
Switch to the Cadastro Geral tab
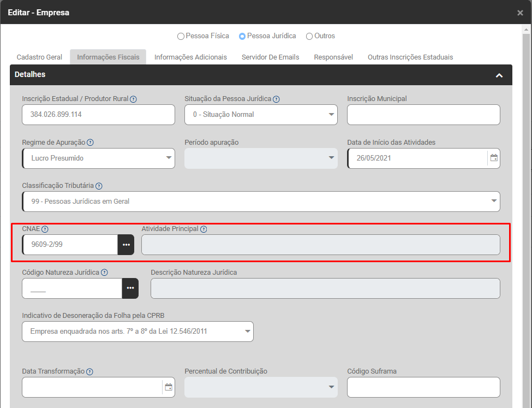coord(39,57)
